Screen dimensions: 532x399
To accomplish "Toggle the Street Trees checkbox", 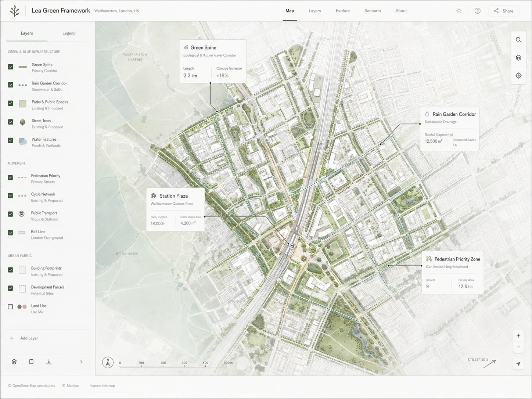I will click(10, 122).
